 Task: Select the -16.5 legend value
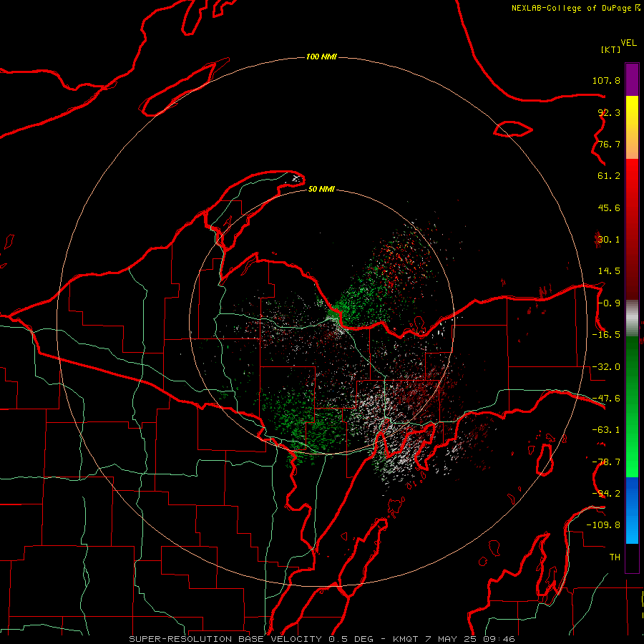pyautogui.click(x=606, y=335)
